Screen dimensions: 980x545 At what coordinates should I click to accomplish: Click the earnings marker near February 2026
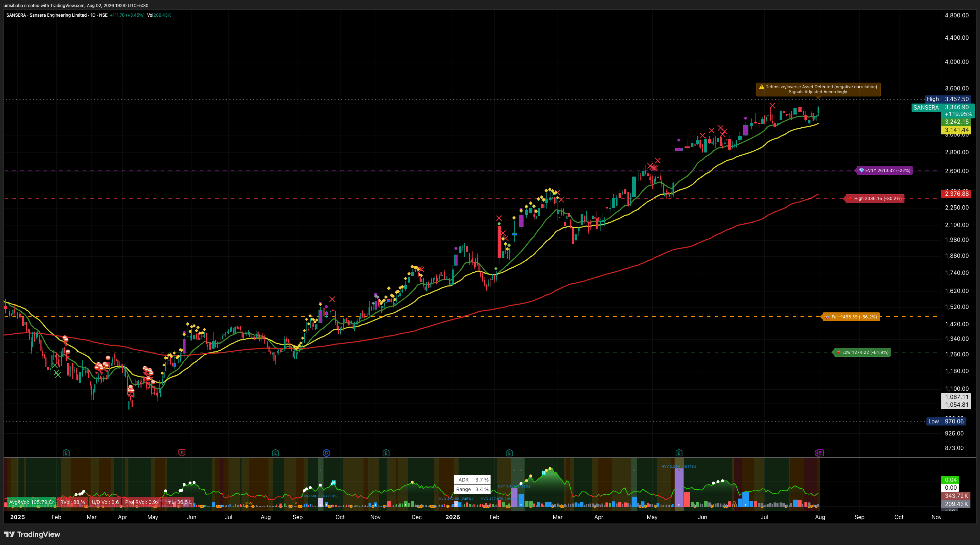pyautogui.click(x=509, y=452)
